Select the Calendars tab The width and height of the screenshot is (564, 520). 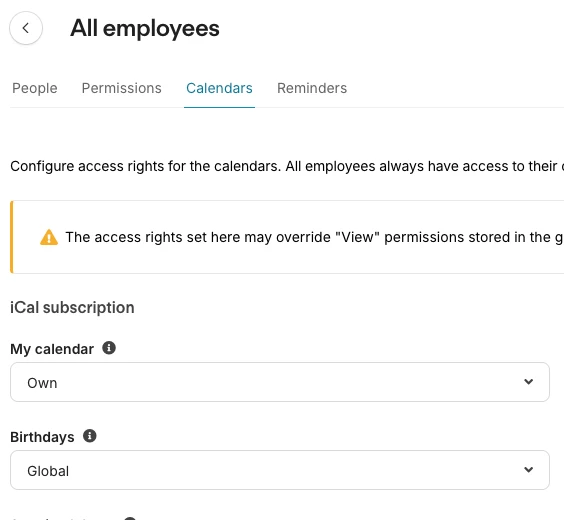[219, 88]
